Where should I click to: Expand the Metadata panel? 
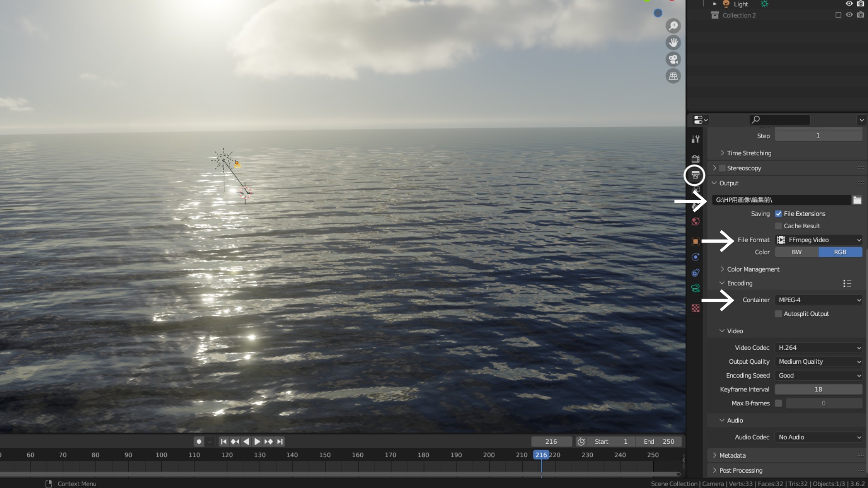click(x=732, y=455)
